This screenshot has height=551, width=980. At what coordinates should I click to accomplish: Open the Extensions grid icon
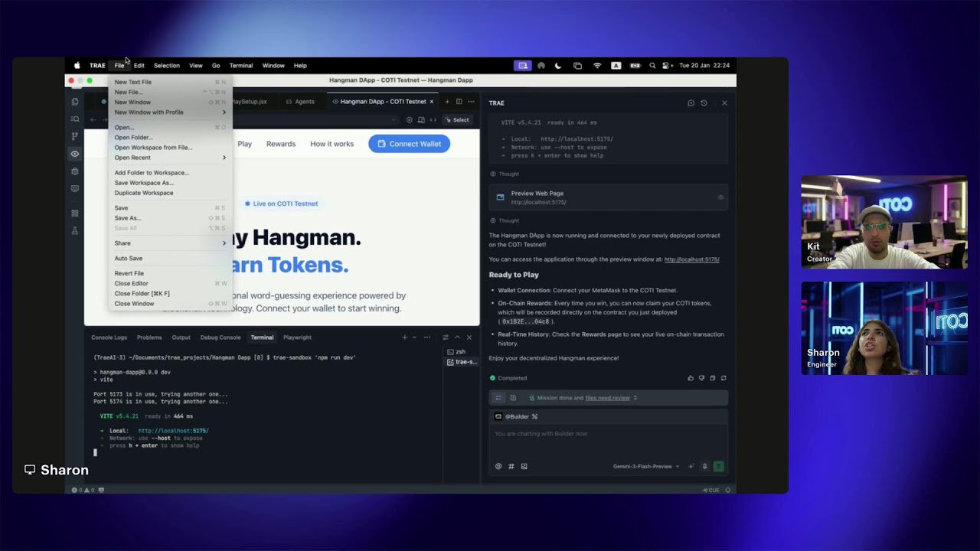point(75,214)
